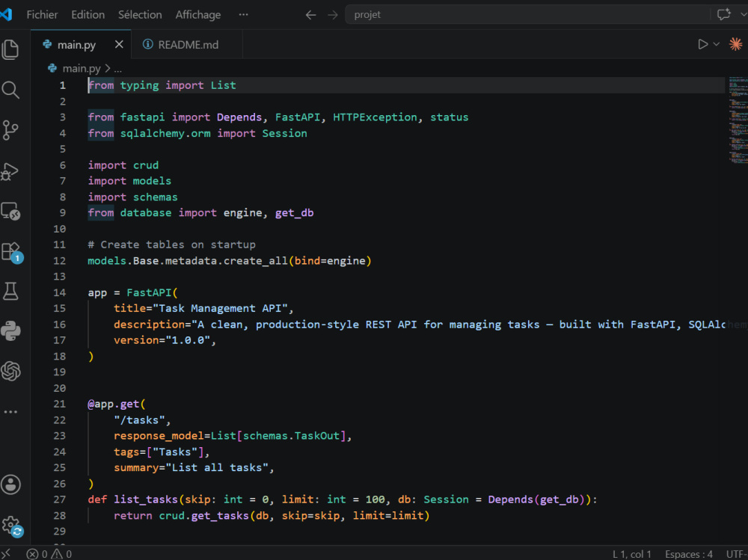Click 'version="1.0.0"' on line 17
748x560 pixels.
(x=162, y=340)
